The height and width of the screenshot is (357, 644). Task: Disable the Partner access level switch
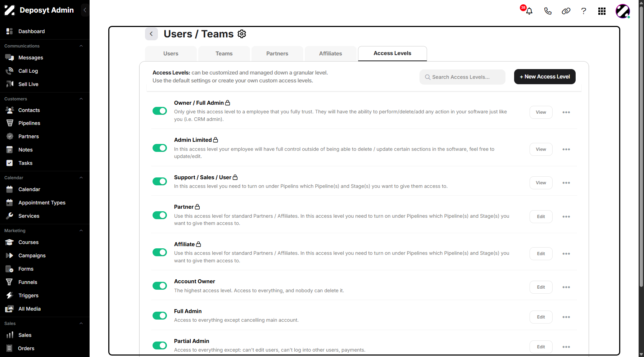[160, 215]
